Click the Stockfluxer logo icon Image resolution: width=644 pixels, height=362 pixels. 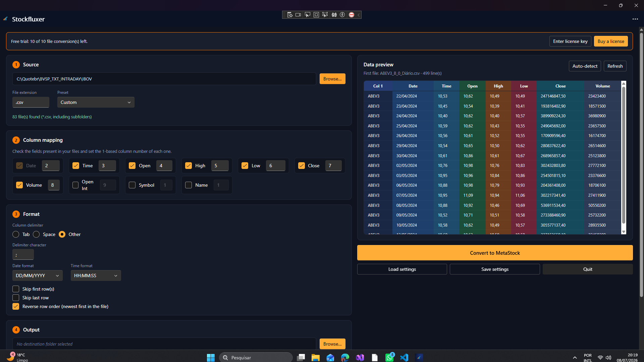click(5, 19)
